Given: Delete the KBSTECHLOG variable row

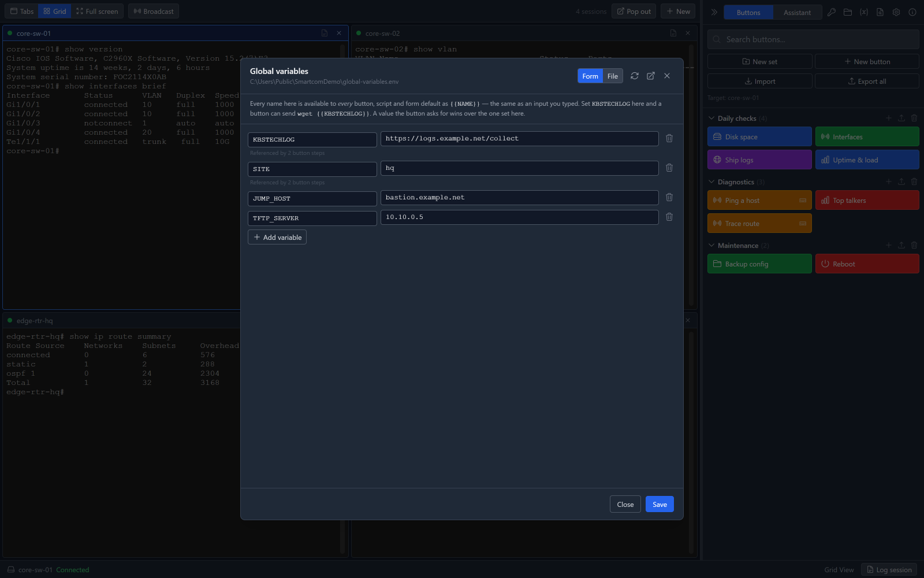Looking at the screenshot, I should (x=669, y=139).
